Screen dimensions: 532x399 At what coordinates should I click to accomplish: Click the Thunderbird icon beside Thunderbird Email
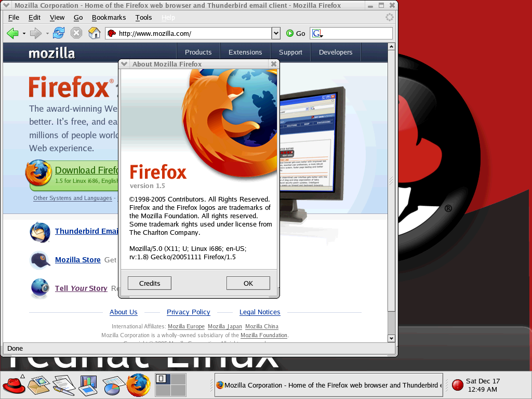[x=39, y=232]
